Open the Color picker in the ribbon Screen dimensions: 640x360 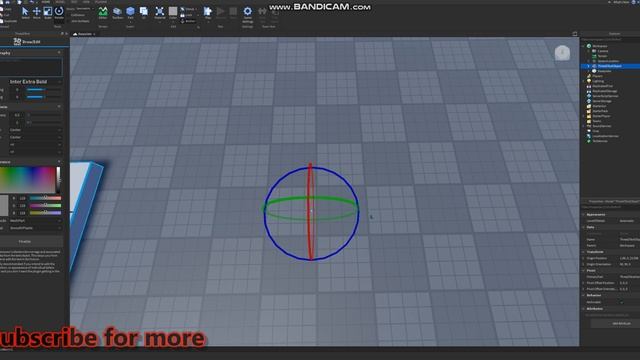point(173,13)
